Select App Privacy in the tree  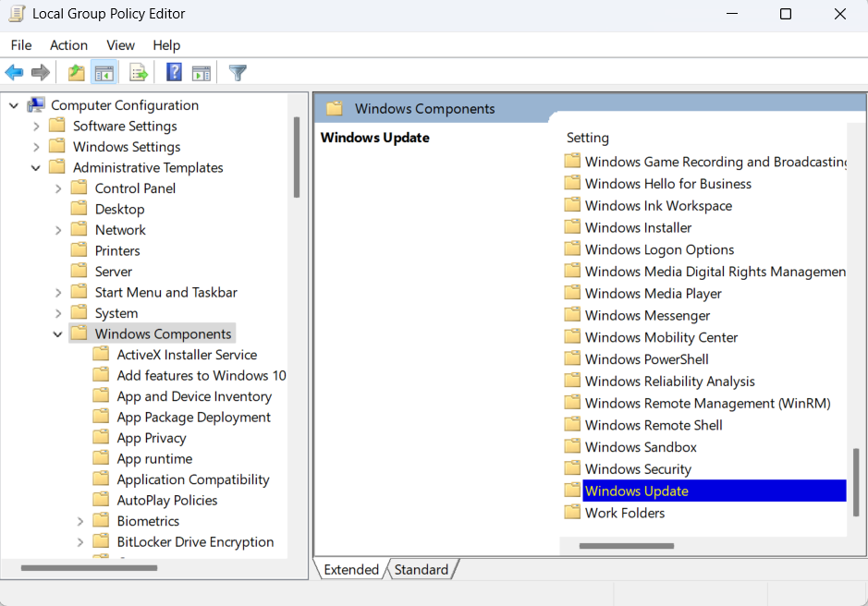pos(152,438)
